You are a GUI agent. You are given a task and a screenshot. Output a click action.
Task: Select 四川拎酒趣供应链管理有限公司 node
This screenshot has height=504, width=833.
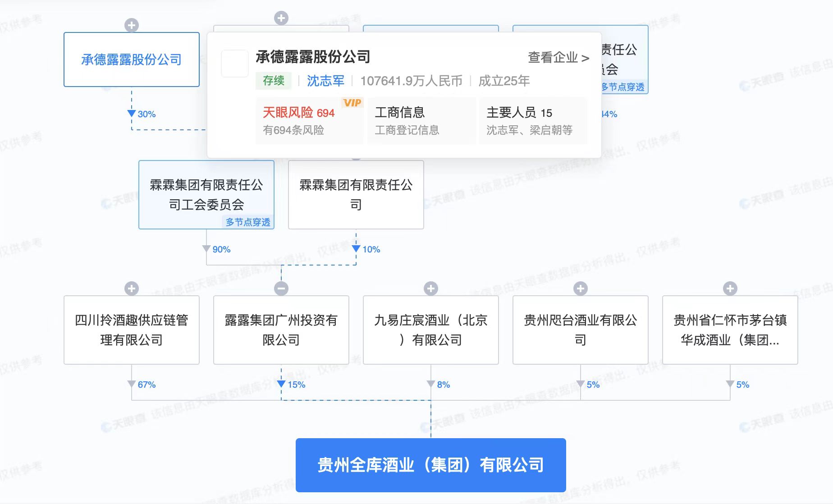click(x=132, y=330)
